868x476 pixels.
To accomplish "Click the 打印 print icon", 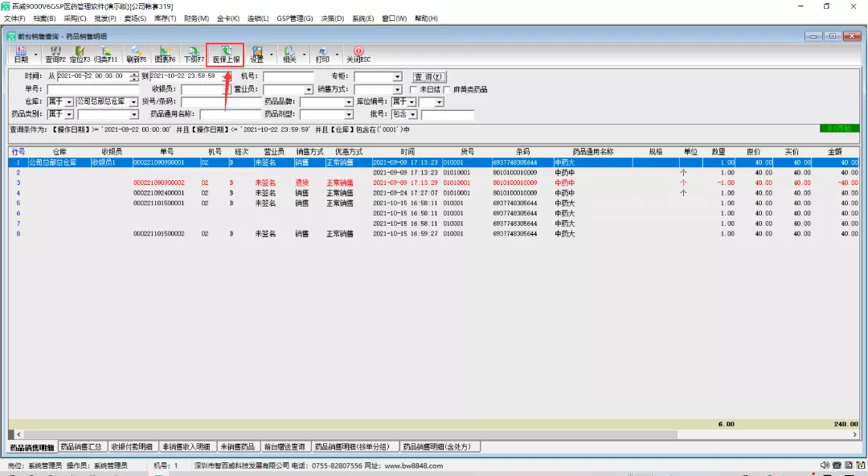I will [x=322, y=54].
